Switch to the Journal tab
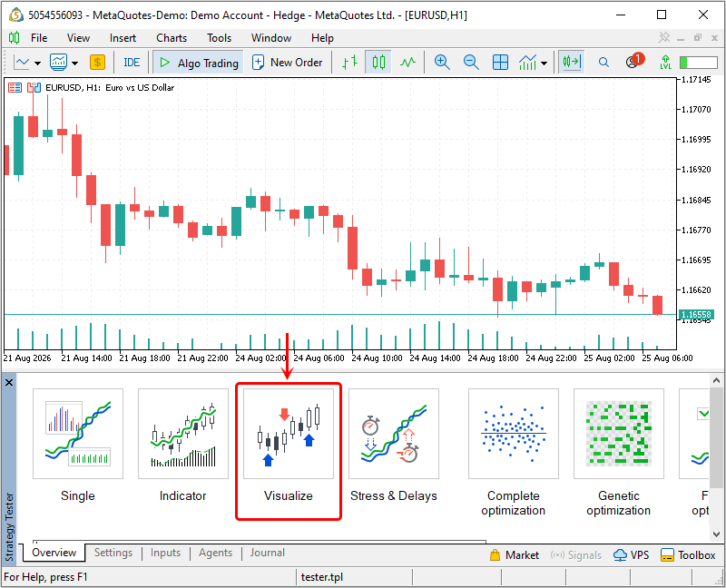 point(267,553)
